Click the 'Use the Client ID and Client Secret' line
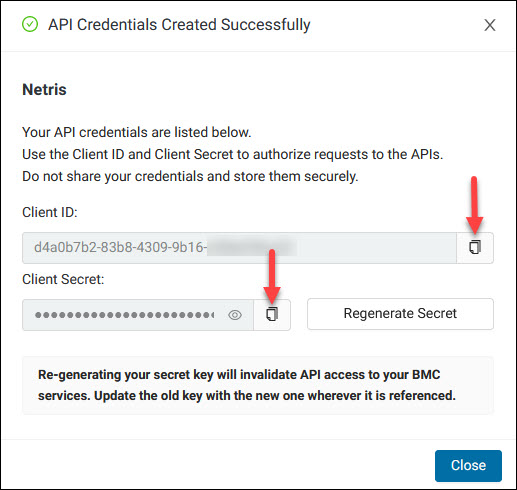This screenshot has height=490, width=517. tap(233, 154)
